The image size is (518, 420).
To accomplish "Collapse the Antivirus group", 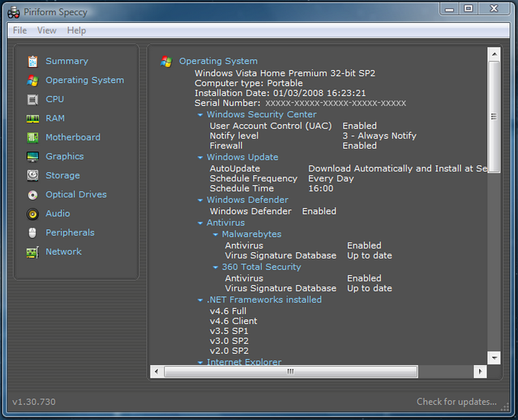I will click(x=200, y=223).
